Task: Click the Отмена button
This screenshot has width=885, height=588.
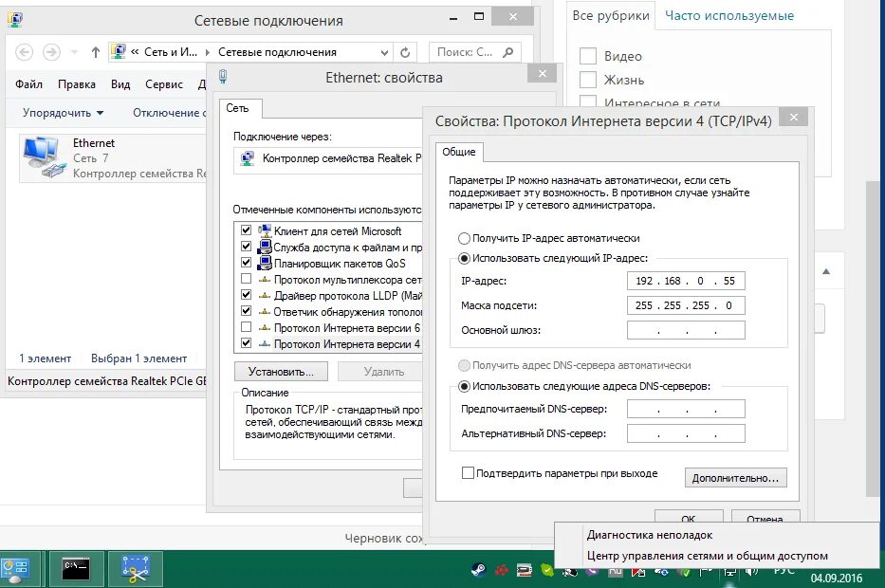Action: click(765, 518)
